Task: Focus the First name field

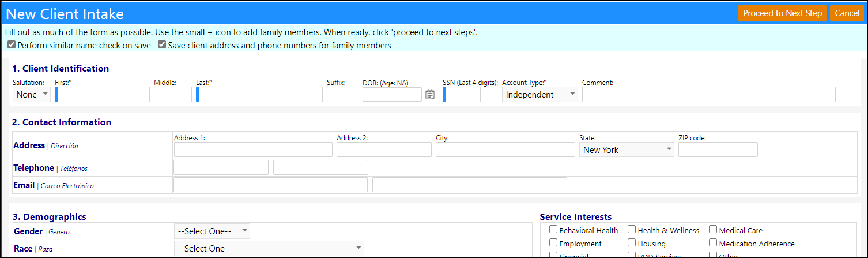Action: click(x=103, y=95)
